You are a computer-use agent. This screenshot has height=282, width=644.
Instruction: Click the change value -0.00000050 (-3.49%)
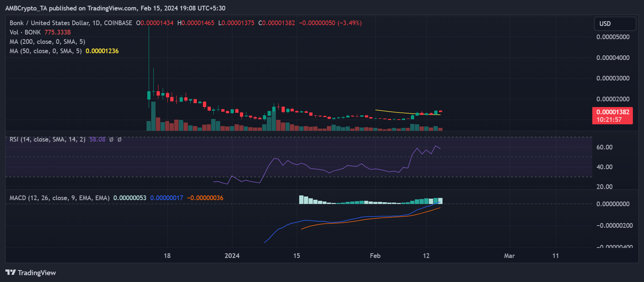click(x=330, y=23)
